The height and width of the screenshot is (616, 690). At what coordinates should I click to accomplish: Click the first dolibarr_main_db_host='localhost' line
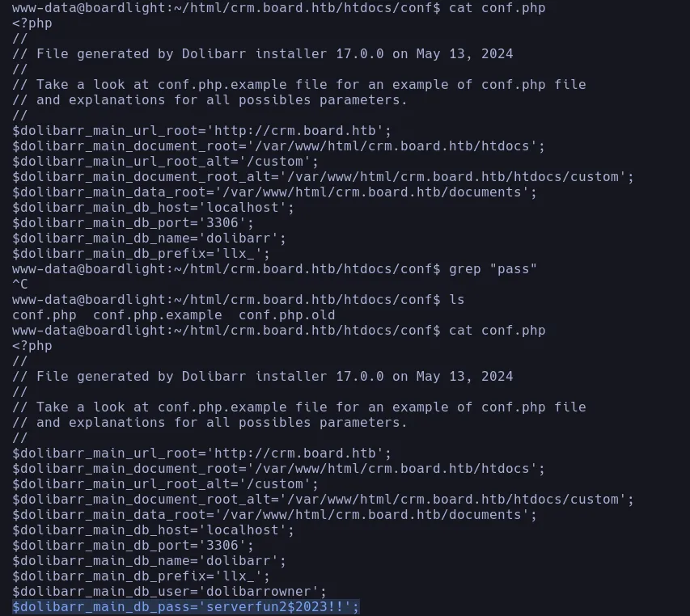coord(154,208)
